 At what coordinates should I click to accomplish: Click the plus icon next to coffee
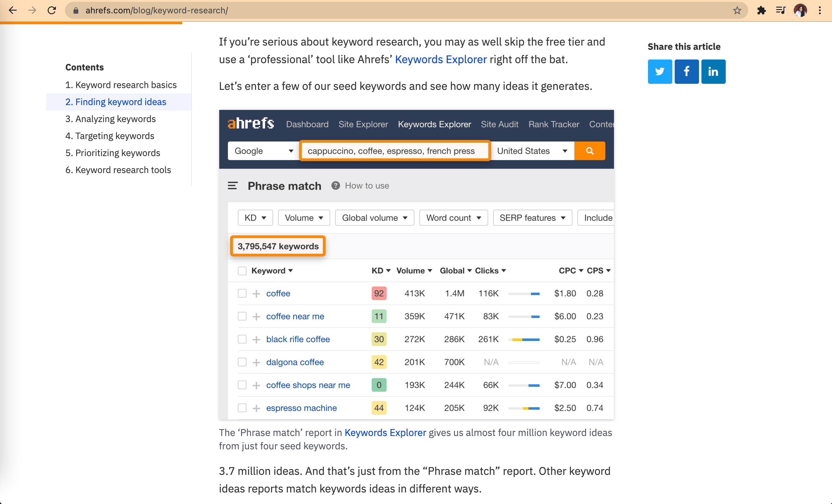tap(256, 294)
